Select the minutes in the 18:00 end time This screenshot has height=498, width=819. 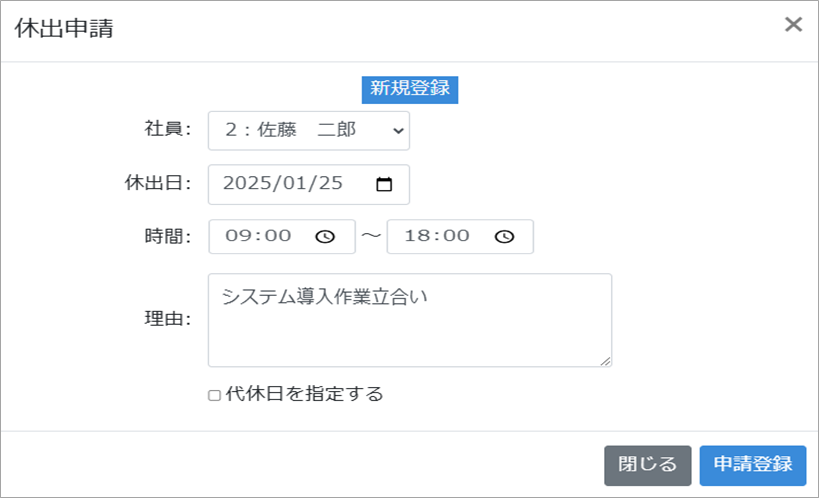click(x=456, y=237)
